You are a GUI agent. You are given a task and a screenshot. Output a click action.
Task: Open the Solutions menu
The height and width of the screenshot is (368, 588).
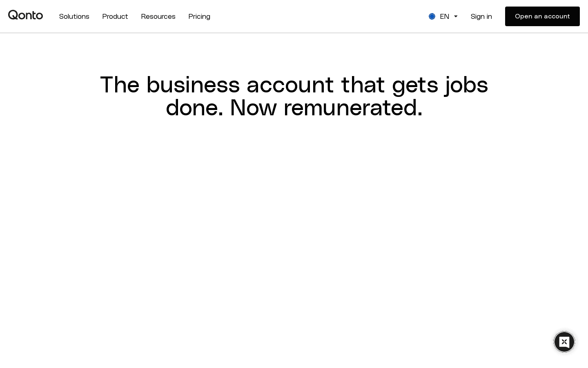(74, 16)
